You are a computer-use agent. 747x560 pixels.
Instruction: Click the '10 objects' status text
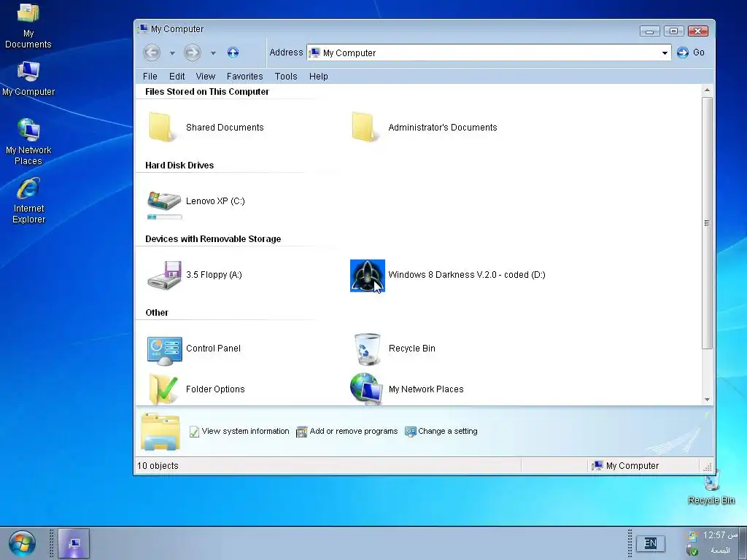point(158,466)
